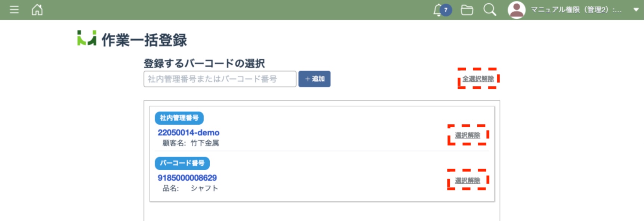644x221 pixels.
Task: Deselect 9185000008629 via its 選択解除 link
Action: (x=468, y=181)
